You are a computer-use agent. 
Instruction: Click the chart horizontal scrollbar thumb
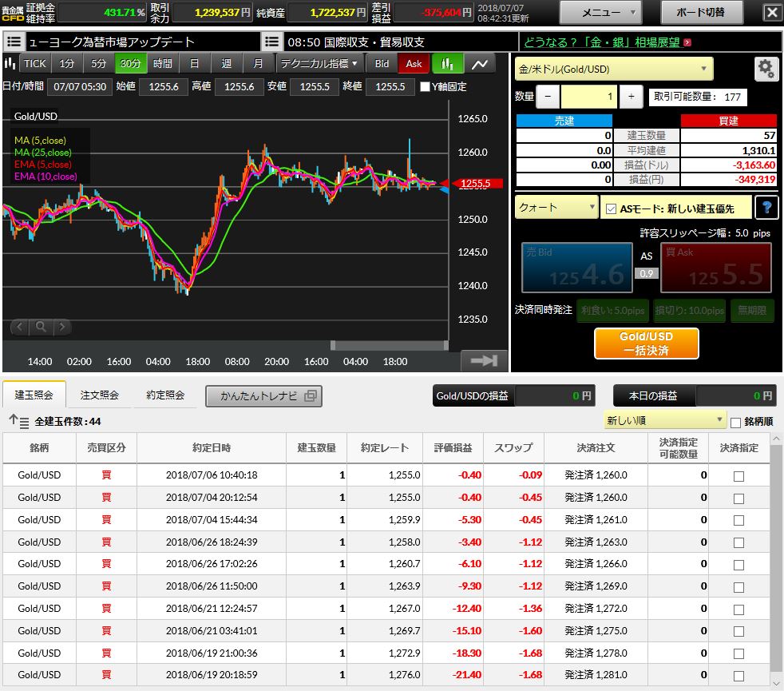(389, 345)
